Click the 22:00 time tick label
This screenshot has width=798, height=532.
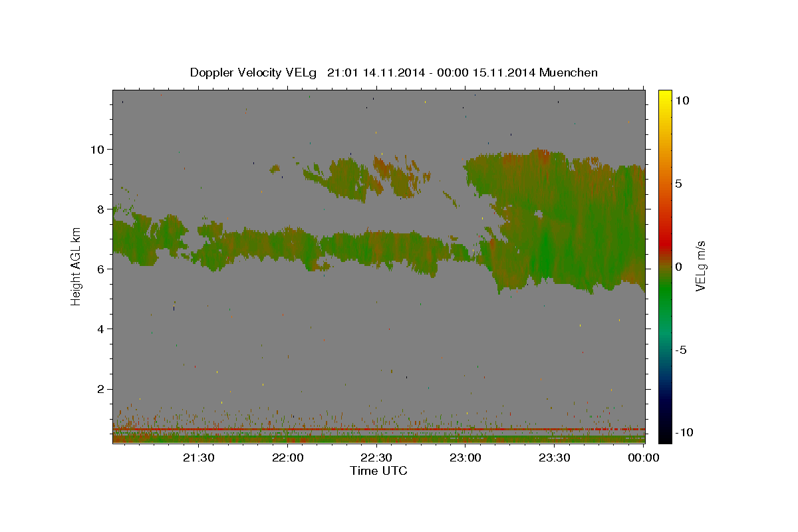pos(288,458)
